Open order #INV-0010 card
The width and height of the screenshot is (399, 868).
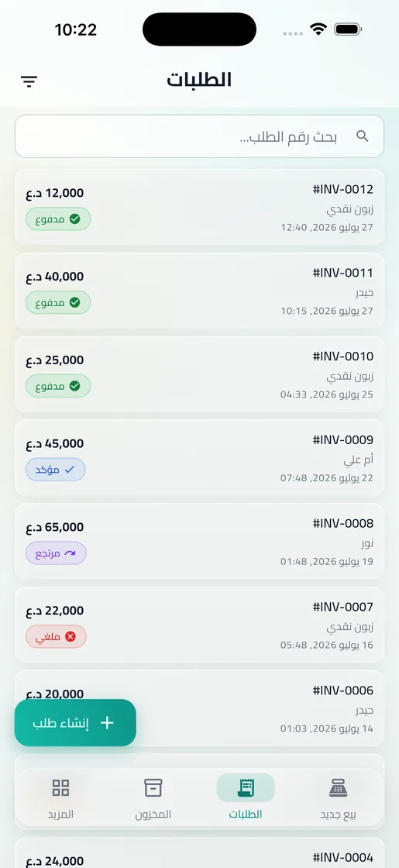199,374
